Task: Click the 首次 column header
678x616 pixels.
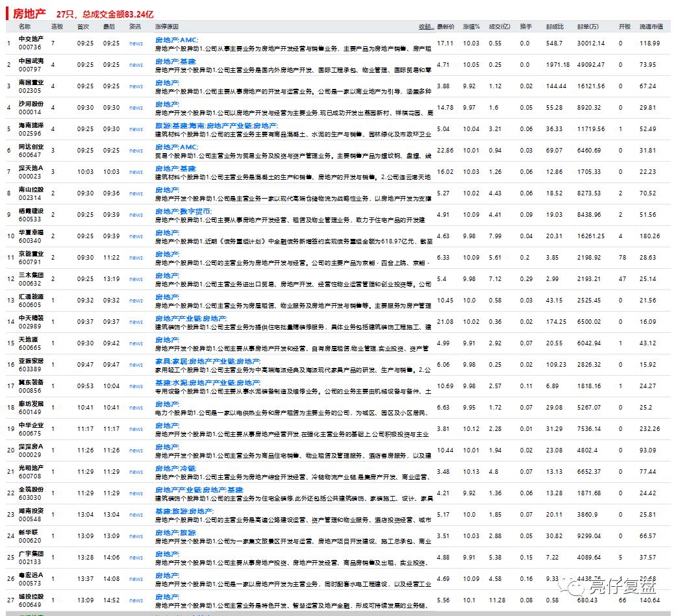Action: pyautogui.click(x=83, y=27)
